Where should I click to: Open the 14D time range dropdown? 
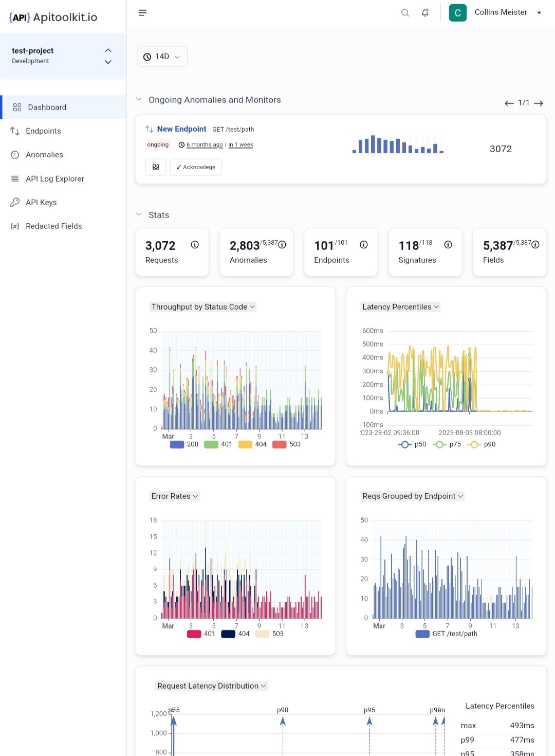pyautogui.click(x=162, y=57)
